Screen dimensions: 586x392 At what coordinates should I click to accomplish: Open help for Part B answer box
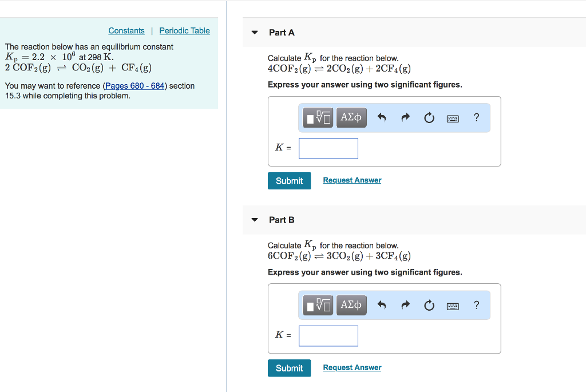click(476, 306)
